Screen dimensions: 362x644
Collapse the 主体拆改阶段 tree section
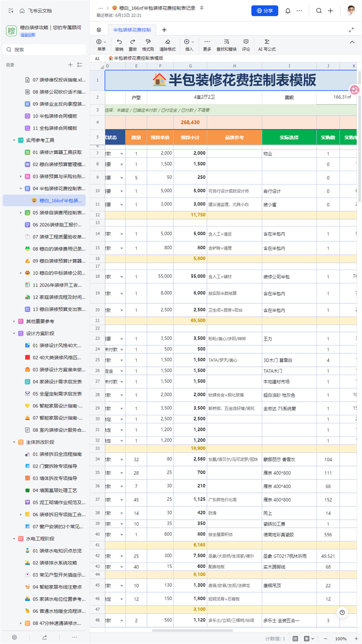click(14, 442)
